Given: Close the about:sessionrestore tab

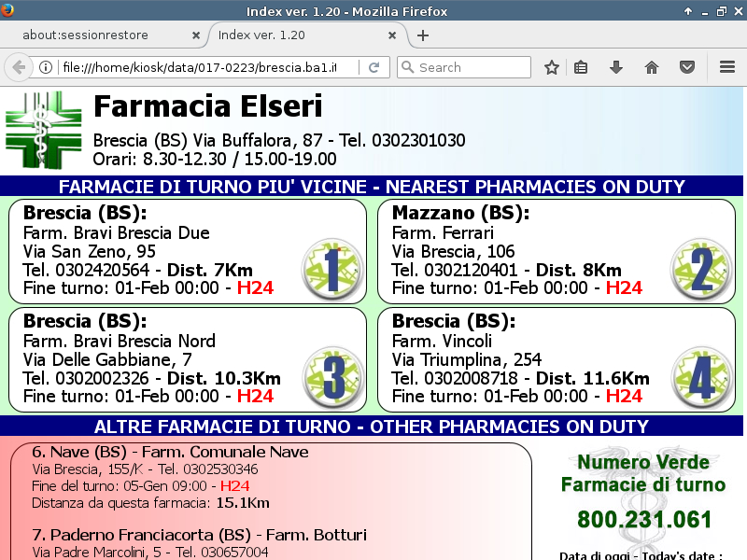Looking at the screenshot, I should [195, 35].
